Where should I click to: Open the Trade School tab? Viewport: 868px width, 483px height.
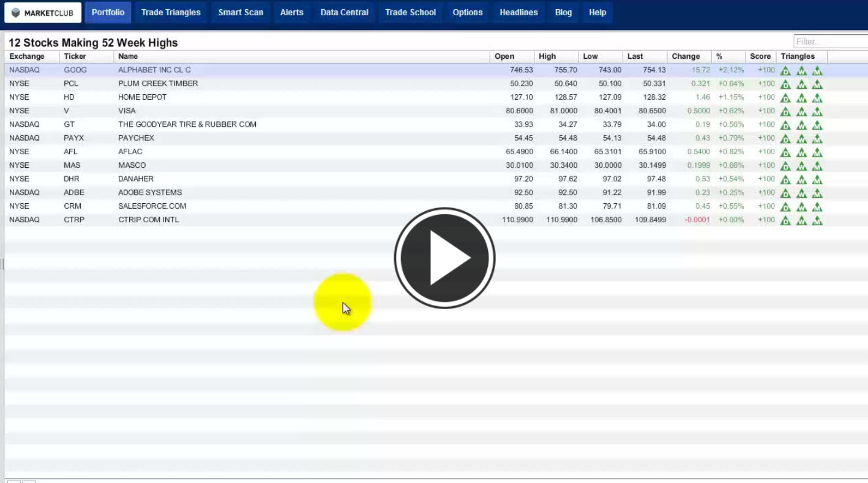pos(410,12)
